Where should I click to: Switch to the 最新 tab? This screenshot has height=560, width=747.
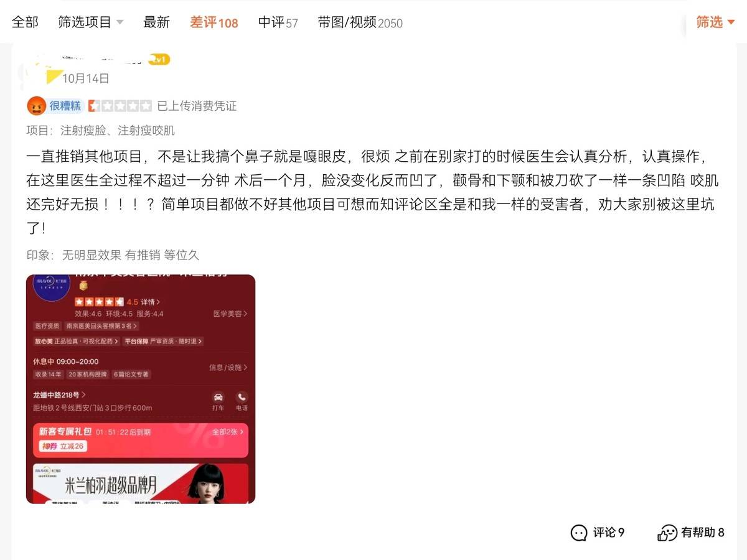click(156, 22)
